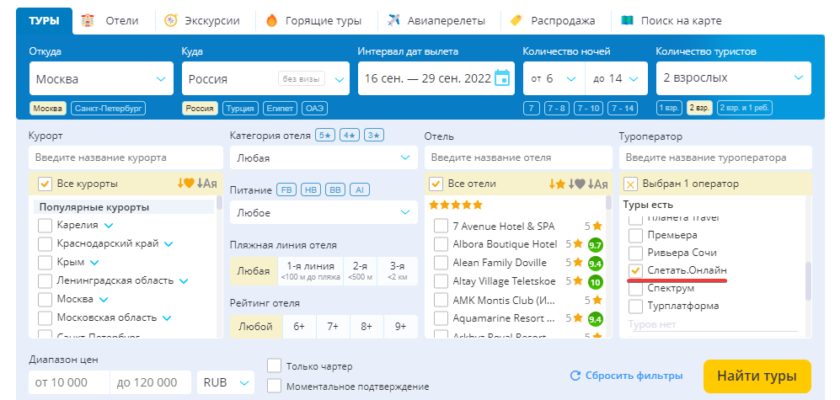Click the 10 rating badge of Altay Village Teletskoe

point(595,282)
